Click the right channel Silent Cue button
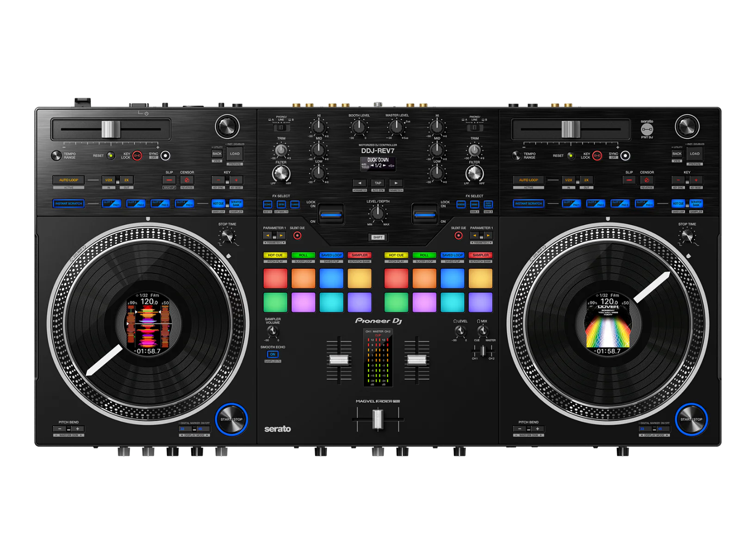The image size is (756, 555). click(x=459, y=236)
